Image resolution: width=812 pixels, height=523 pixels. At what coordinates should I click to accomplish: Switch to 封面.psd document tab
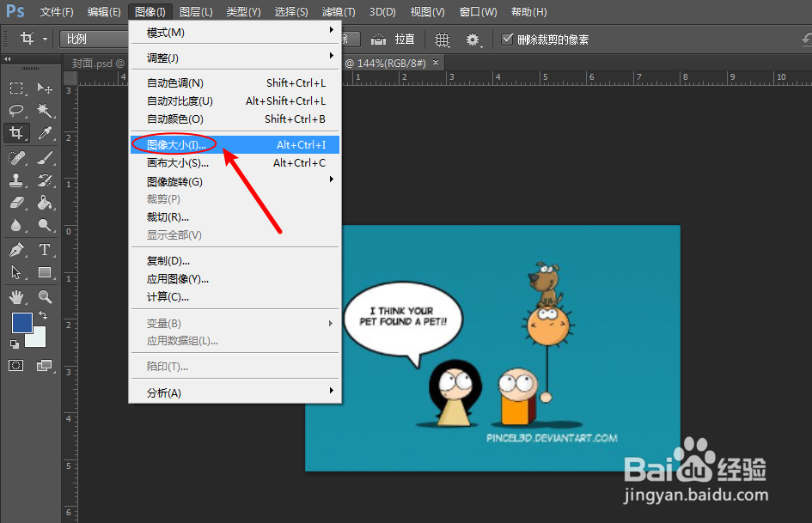tap(98, 64)
